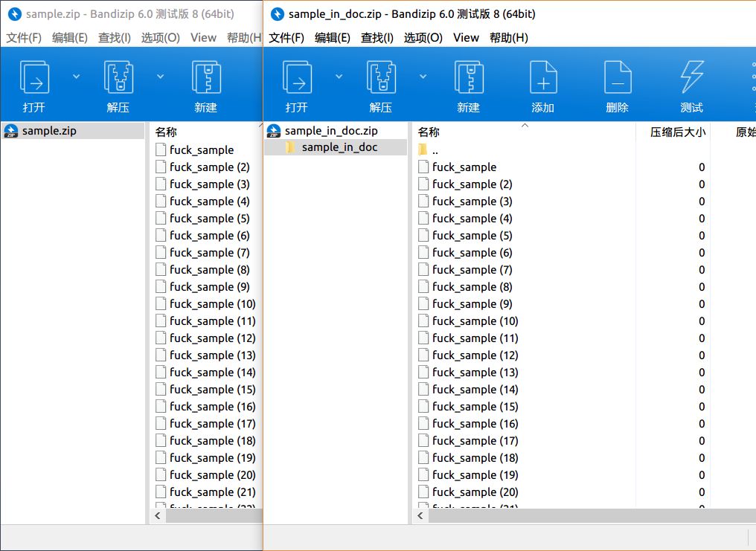This screenshot has height=551, width=756.
Task: Select fuck_sample (2) in sample_in_doc.zip list
Action: pos(472,184)
